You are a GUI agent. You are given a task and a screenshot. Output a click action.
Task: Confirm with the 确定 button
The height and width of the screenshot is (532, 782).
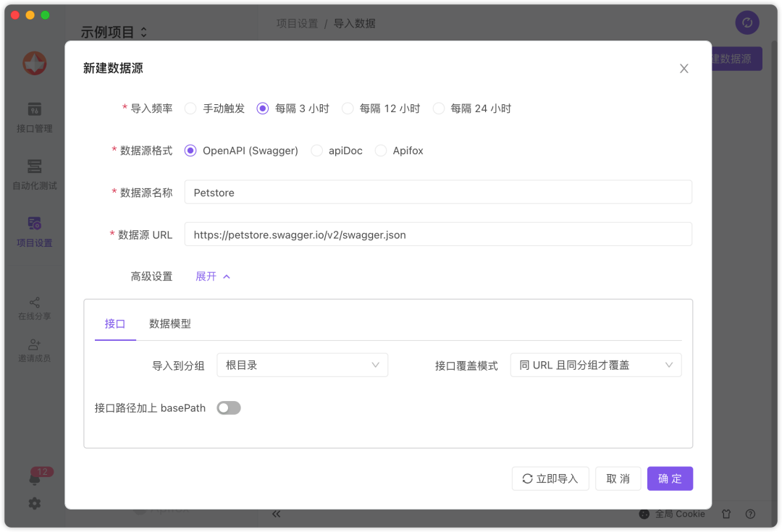pyautogui.click(x=670, y=478)
